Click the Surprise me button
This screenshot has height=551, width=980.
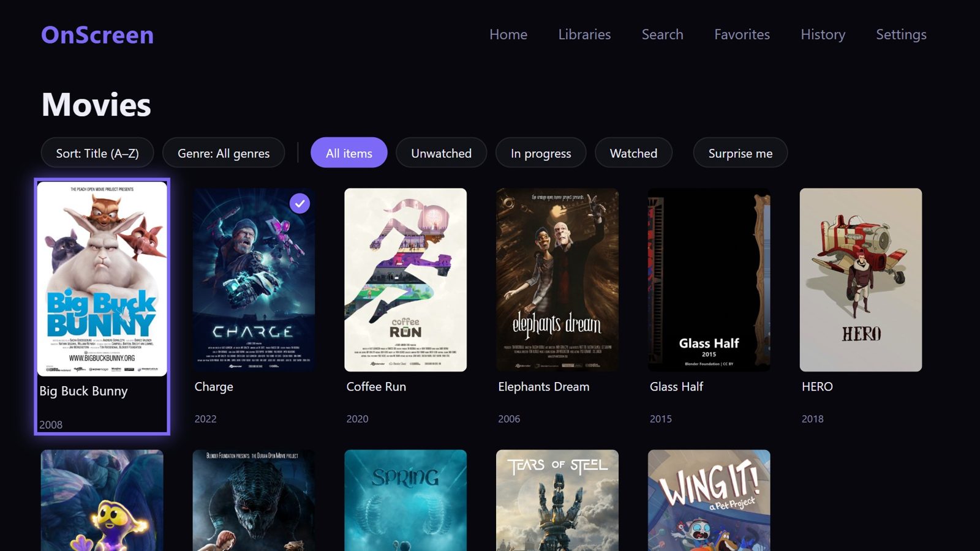[741, 153]
